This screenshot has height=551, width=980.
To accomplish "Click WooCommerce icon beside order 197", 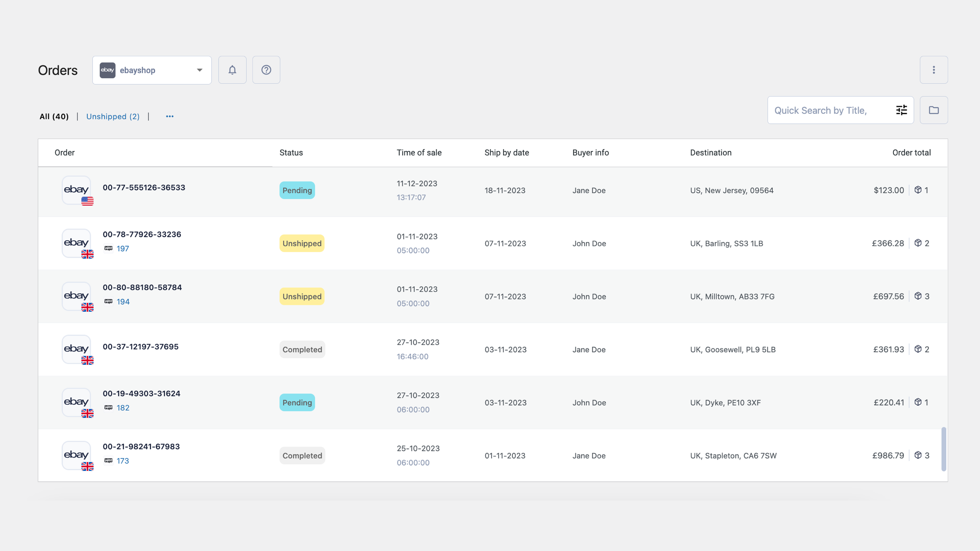I will click(108, 248).
